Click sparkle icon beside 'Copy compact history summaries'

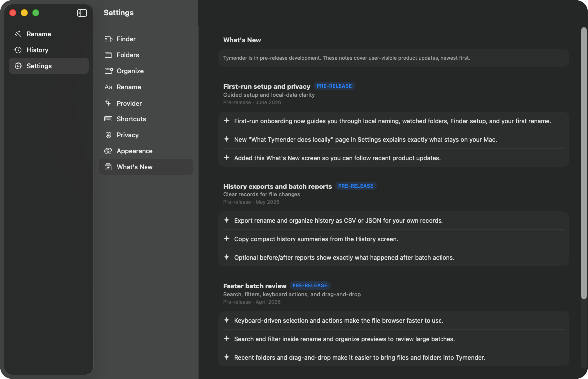point(227,239)
